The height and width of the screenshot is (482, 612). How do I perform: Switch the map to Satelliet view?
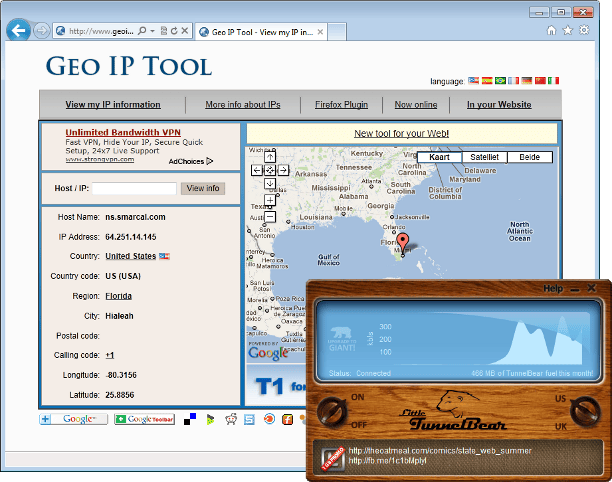click(x=484, y=157)
